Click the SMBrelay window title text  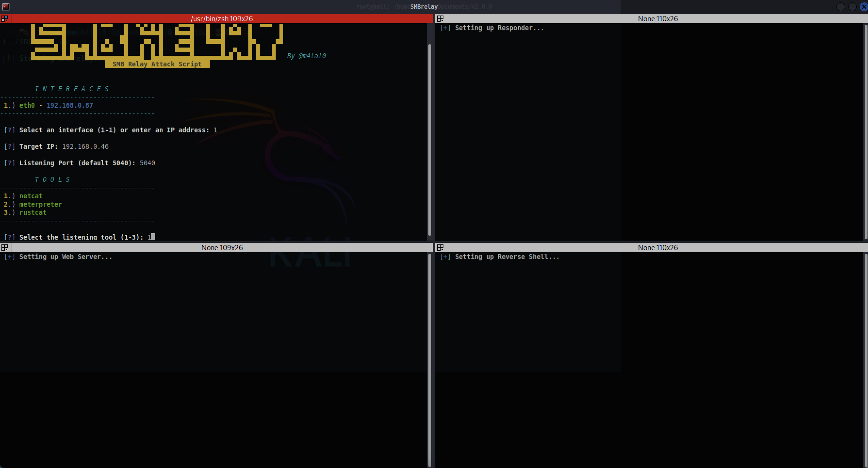(424, 7)
